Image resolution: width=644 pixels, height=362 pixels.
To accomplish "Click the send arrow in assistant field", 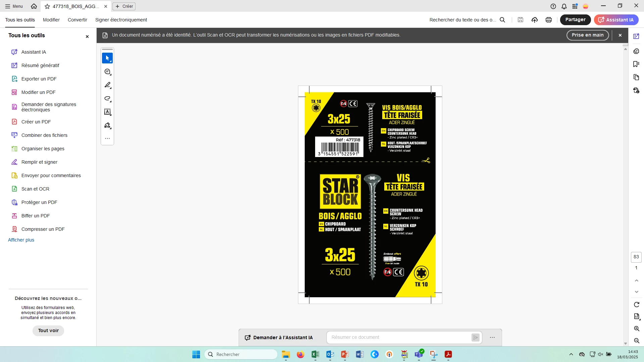I will click(475, 338).
